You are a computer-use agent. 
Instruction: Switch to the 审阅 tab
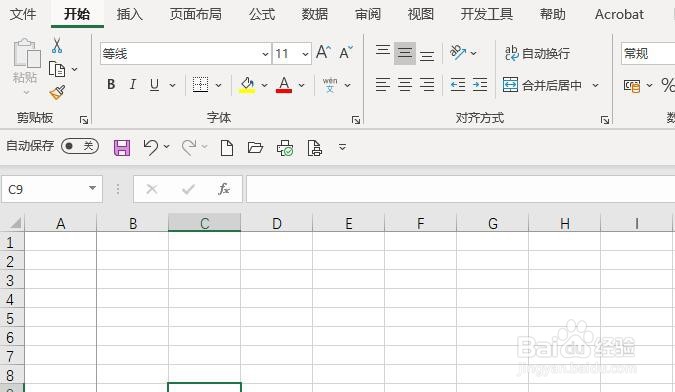[x=368, y=14]
